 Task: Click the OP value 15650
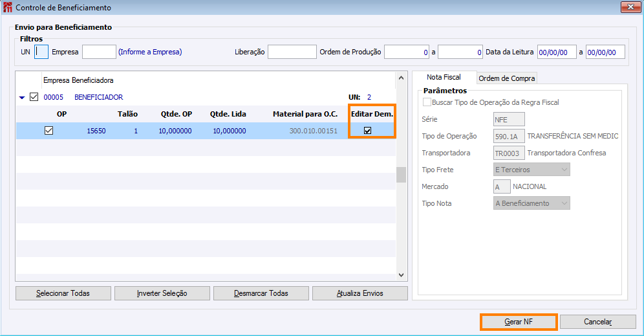96,131
